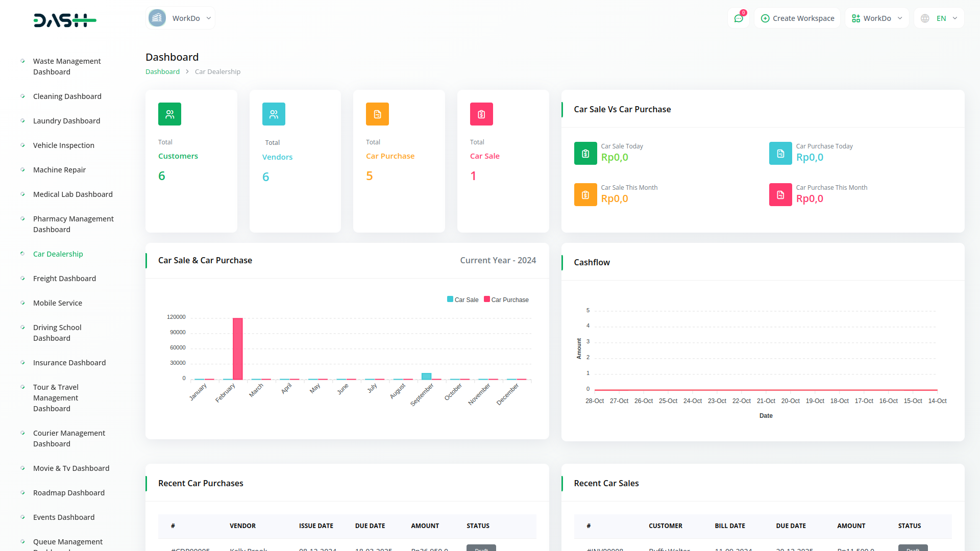
Task: Click the Car Sale Today green icon
Action: (585, 154)
